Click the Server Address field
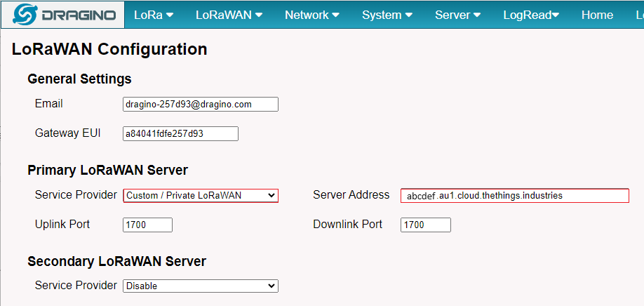The height and width of the screenshot is (306, 644). [515, 196]
